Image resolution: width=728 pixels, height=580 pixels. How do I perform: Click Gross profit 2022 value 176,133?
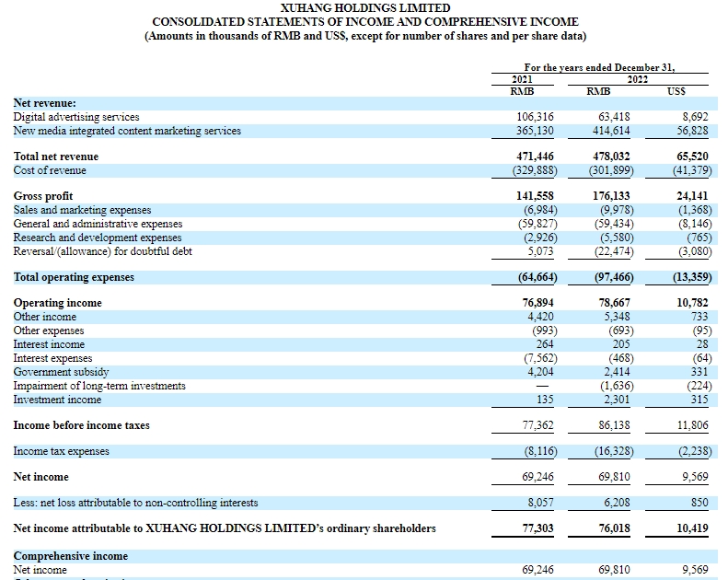tap(611, 196)
